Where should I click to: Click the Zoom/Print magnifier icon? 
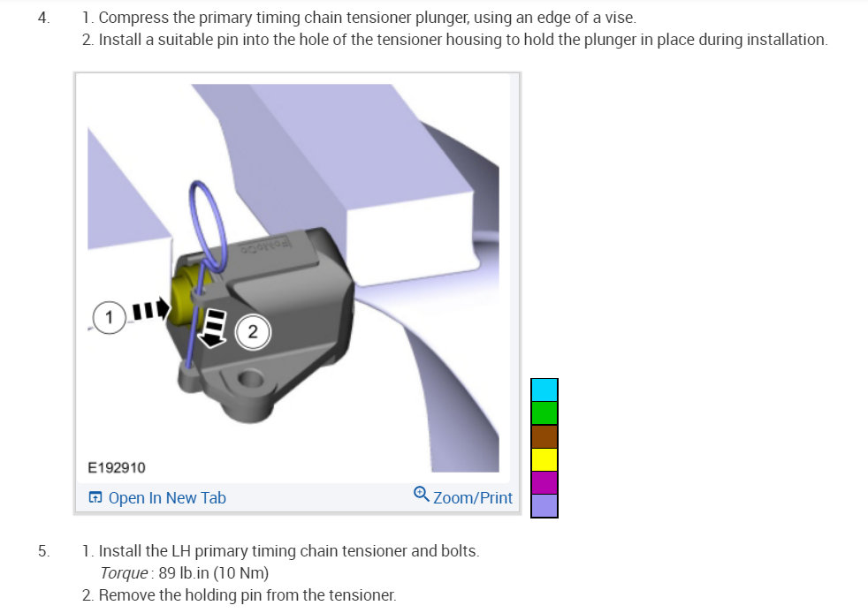pyautogui.click(x=422, y=494)
